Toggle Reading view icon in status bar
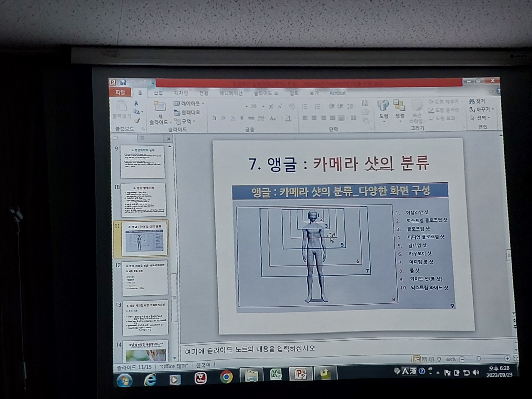The image size is (532, 399). pos(432,359)
